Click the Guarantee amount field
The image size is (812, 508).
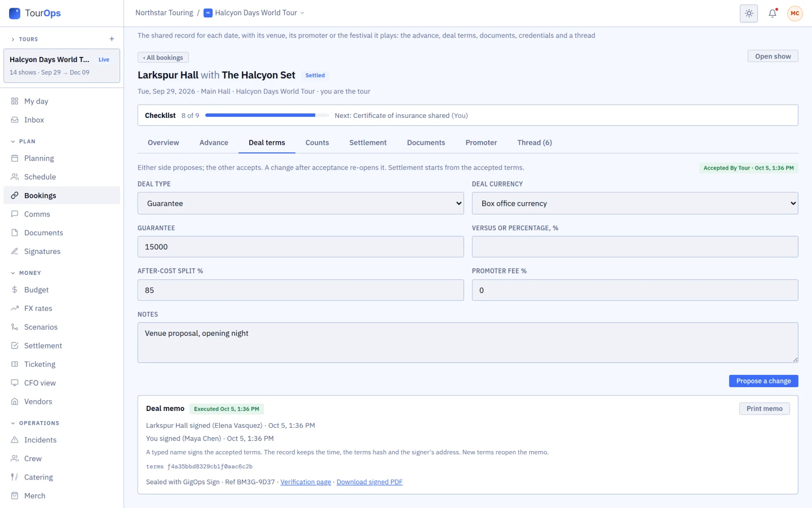click(300, 247)
